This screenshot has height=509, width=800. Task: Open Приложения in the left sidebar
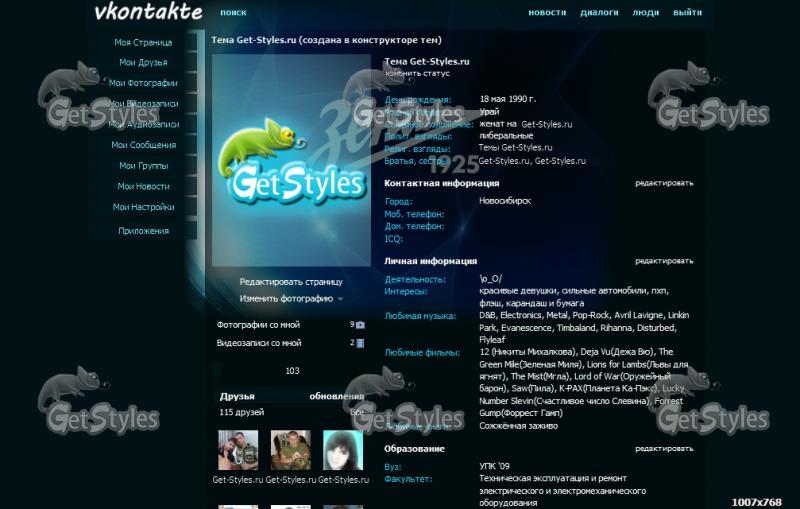(x=143, y=231)
